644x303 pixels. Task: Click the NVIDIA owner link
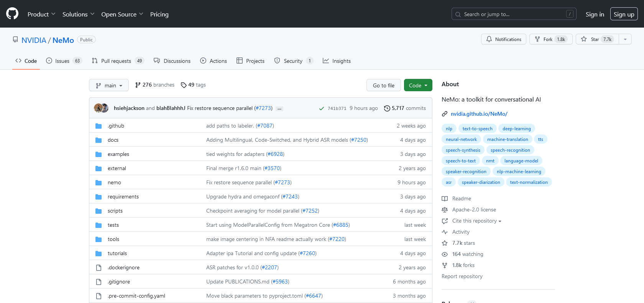[x=34, y=40]
